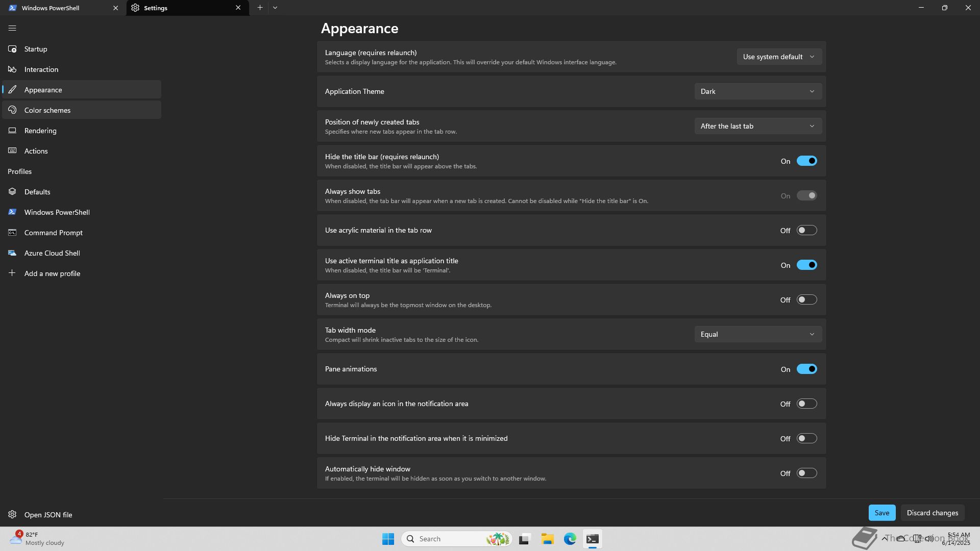Expand the Application Theme dropdown
The width and height of the screenshot is (980, 551).
[x=757, y=91]
